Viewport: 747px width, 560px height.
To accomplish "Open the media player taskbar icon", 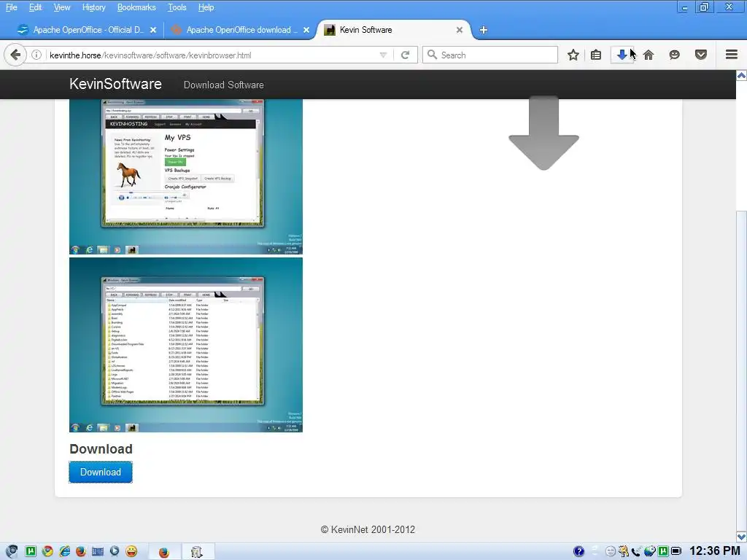I will pyautogui.click(x=115, y=551).
